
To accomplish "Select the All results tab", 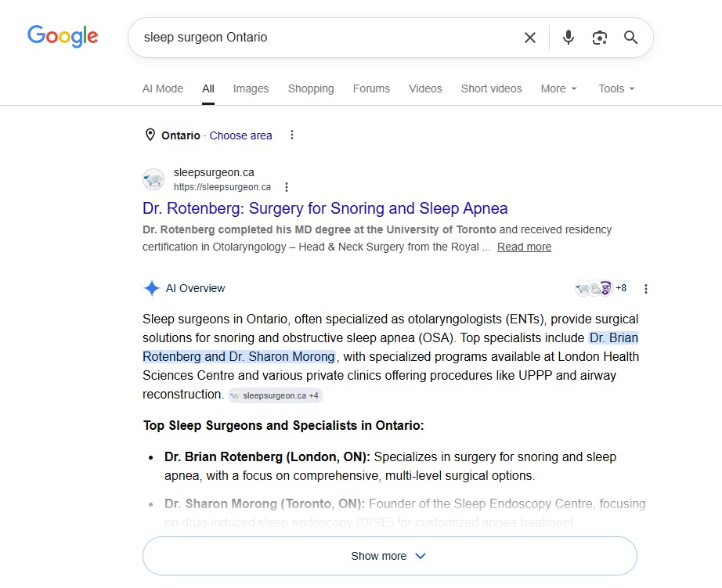I will click(208, 88).
